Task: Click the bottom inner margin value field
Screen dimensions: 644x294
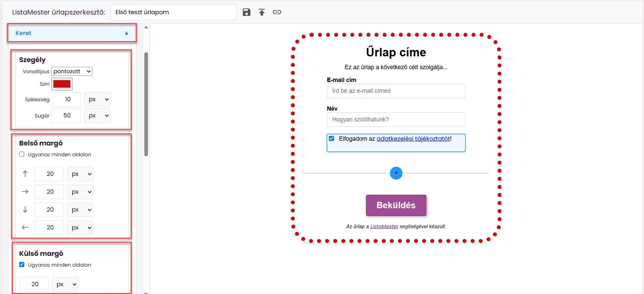Action: [49, 210]
